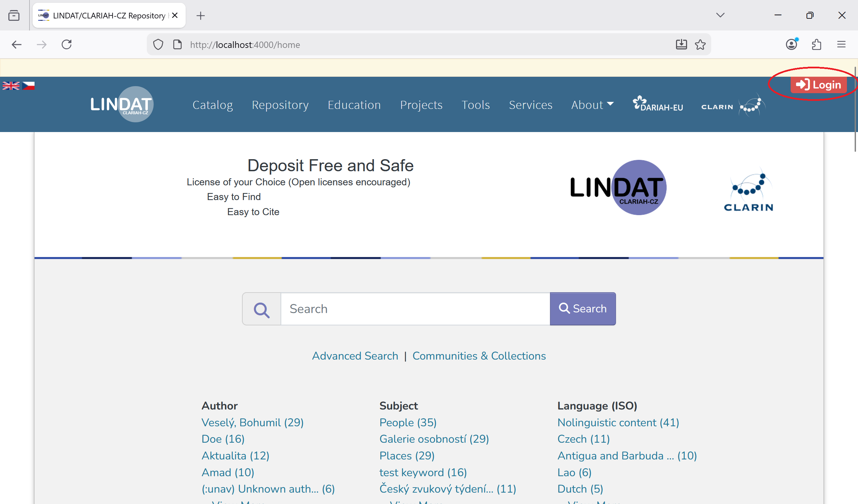Image resolution: width=858 pixels, height=504 pixels.
Task: Click the magnifier icon left of search field
Action: tap(261, 309)
